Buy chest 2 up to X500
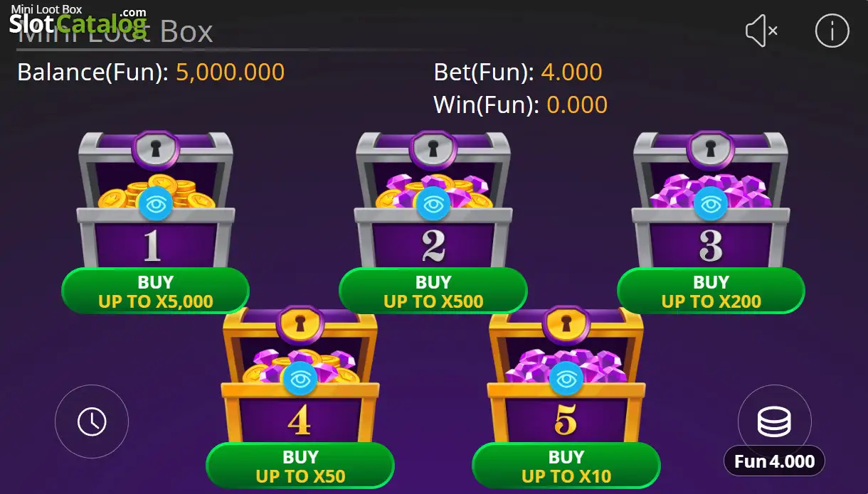The height and width of the screenshot is (494, 868). pos(433,291)
